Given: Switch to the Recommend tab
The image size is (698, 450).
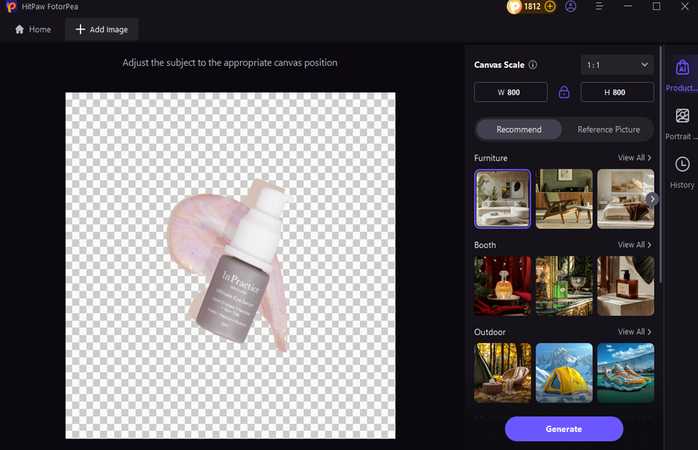Looking at the screenshot, I should click(x=519, y=130).
